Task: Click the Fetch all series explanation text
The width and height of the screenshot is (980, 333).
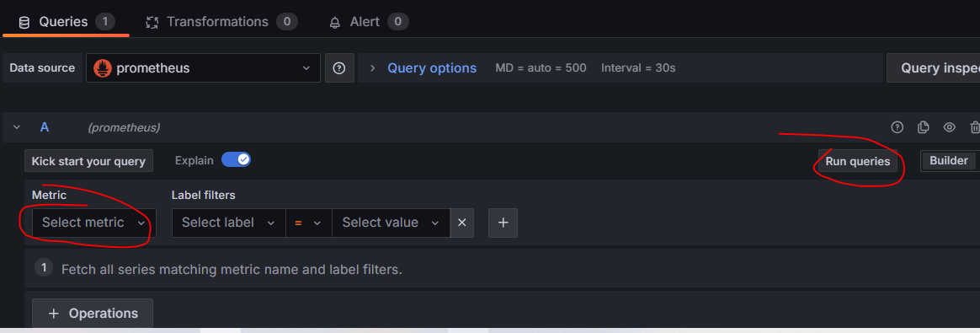Action: [x=232, y=270]
